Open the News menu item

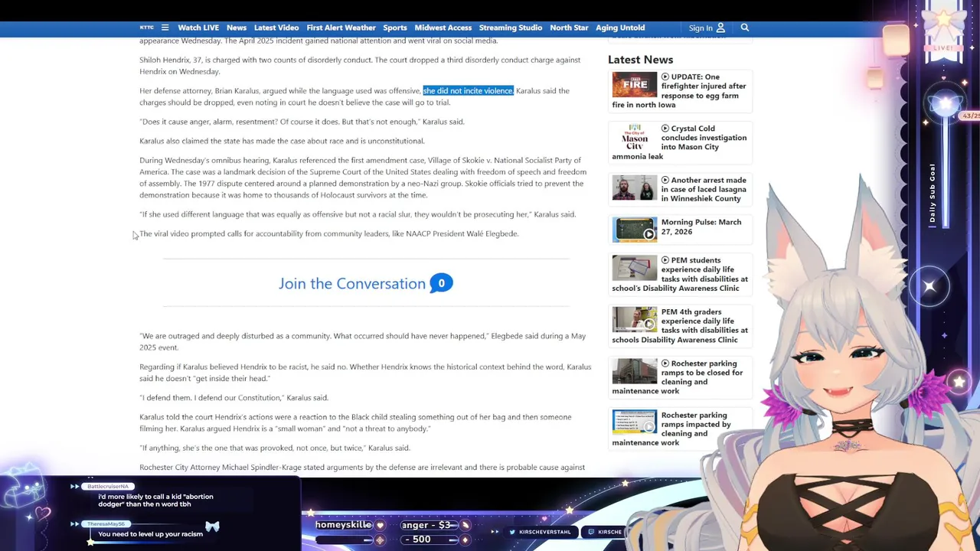pyautogui.click(x=237, y=28)
